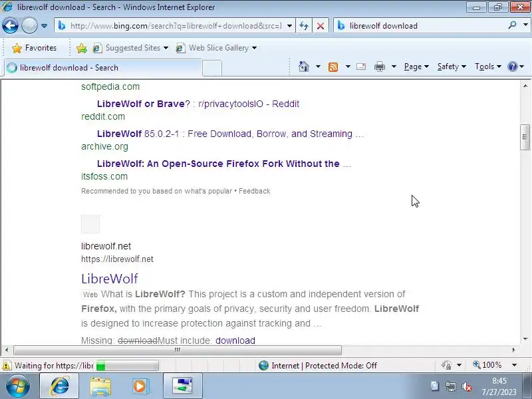Open the Page menu
Screen dimensions: 532x399
pyautogui.click(x=416, y=66)
